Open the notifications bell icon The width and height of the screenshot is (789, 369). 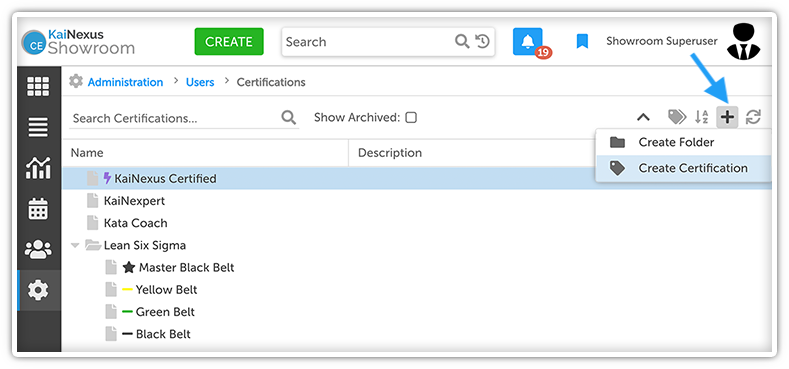528,41
